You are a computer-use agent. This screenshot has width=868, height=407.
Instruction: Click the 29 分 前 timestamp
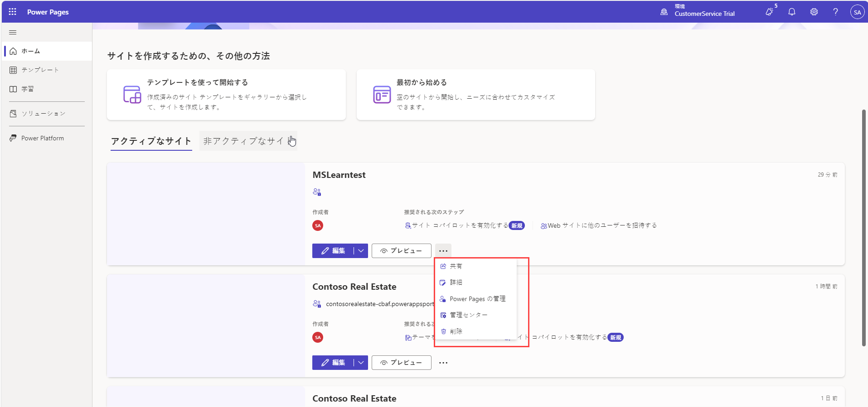[x=827, y=175]
